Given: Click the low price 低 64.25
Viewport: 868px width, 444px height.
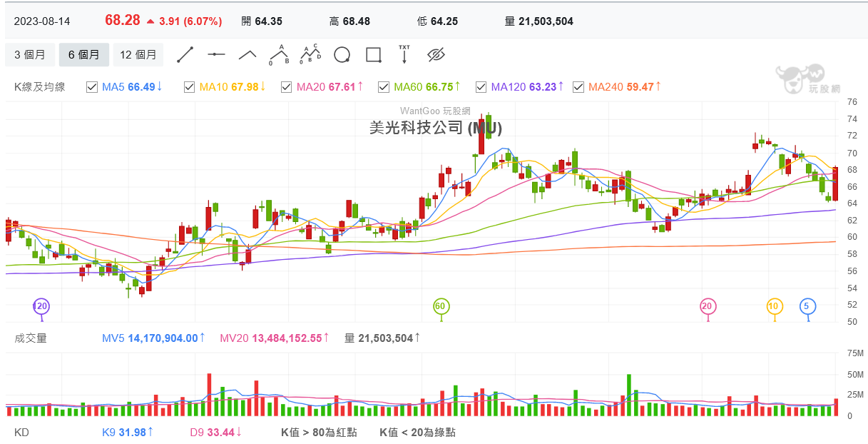Looking at the screenshot, I should click(437, 21).
